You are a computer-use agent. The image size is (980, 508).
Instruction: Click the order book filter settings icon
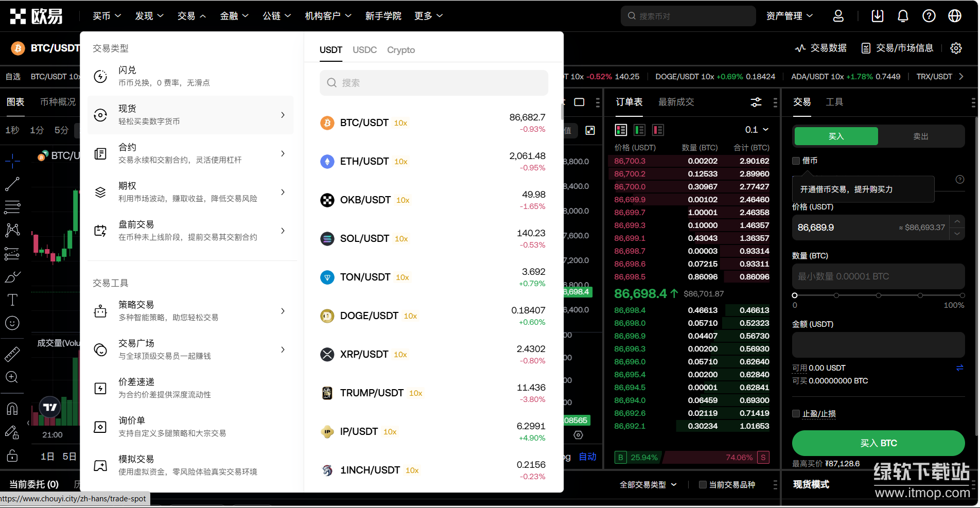[x=756, y=102]
